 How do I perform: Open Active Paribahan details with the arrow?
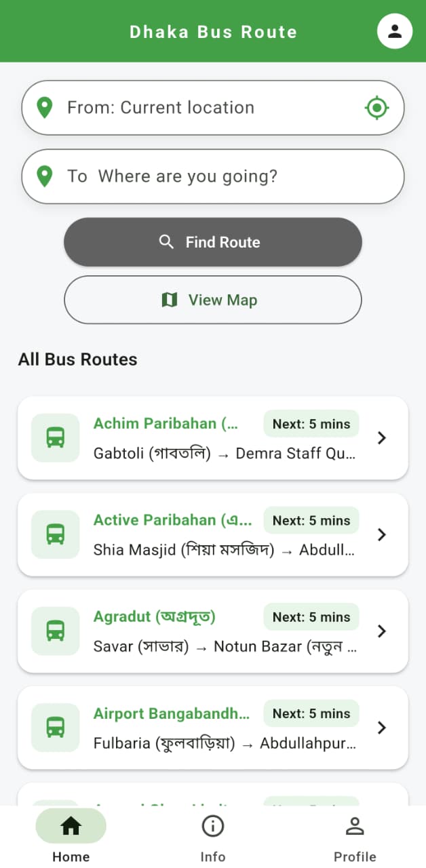(382, 534)
